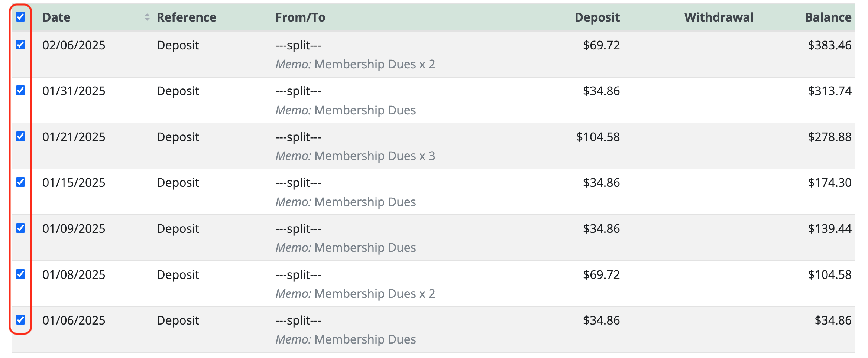The width and height of the screenshot is (868, 358).
Task: Click the Date column header
Action: pos(56,17)
